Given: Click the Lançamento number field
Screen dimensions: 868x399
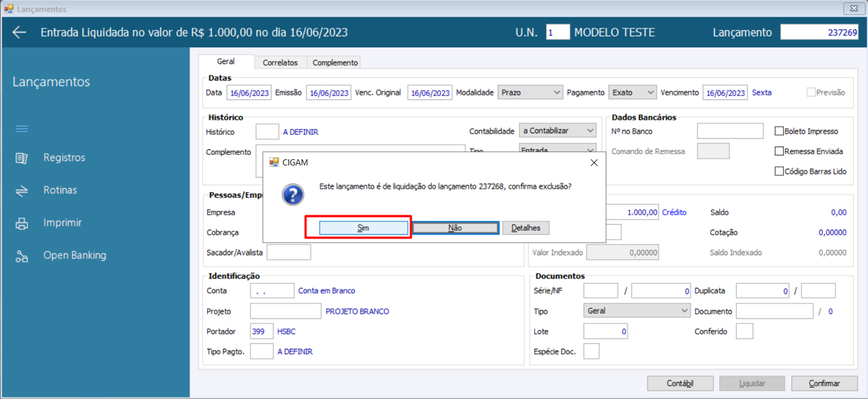Looking at the screenshot, I should point(820,32).
